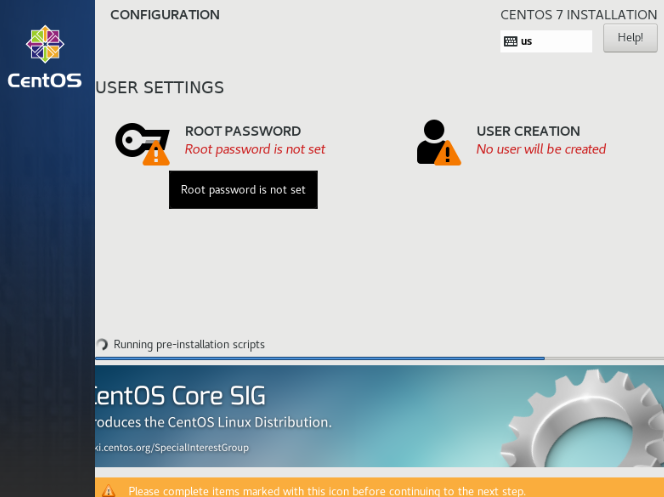This screenshot has height=497, width=664.
Task: Click the keyboard layout icon
Action: (510, 41)
